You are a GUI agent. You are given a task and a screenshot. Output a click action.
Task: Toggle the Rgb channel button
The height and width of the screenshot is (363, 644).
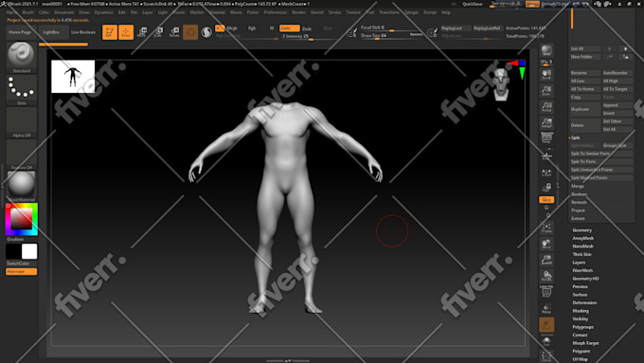pyautogui.click(x=252, y=27)
